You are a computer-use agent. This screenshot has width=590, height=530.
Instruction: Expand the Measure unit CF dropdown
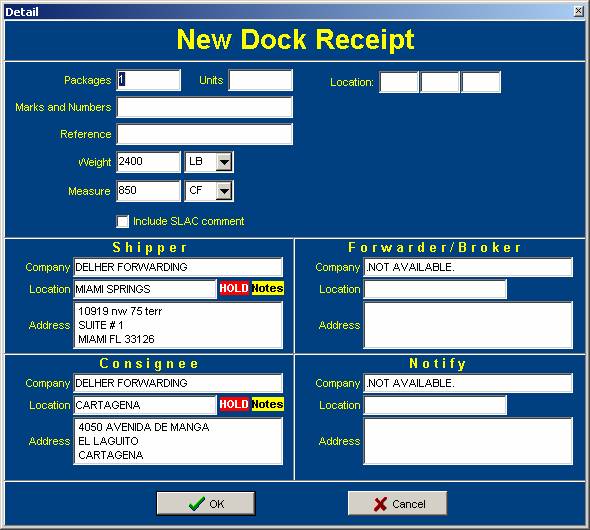[x=224, y=191]
